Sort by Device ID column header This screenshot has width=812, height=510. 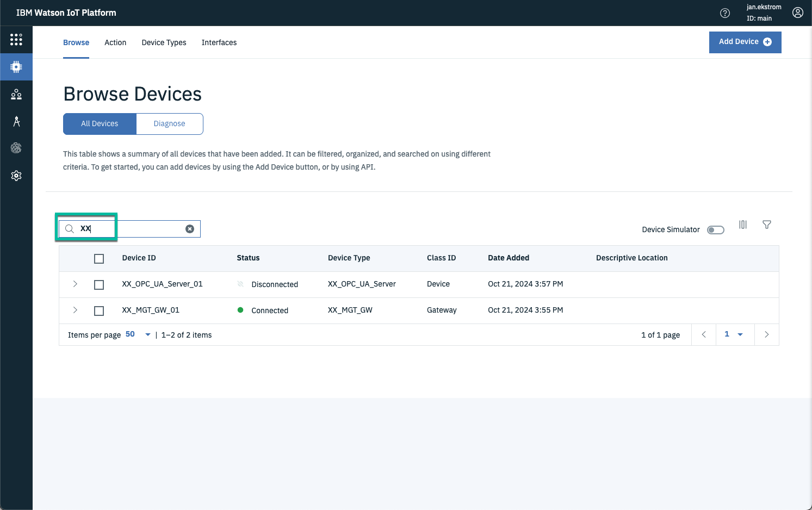[x=139, y=258]
